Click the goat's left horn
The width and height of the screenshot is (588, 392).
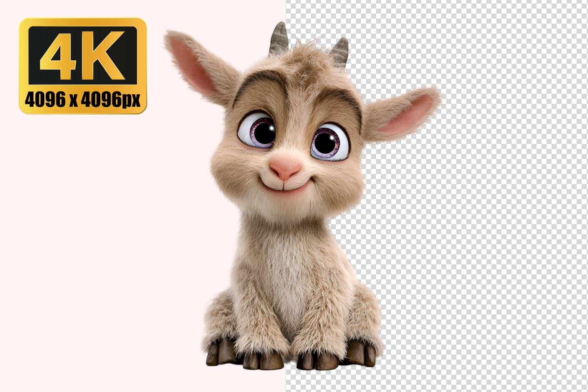[x=279, y=38]
